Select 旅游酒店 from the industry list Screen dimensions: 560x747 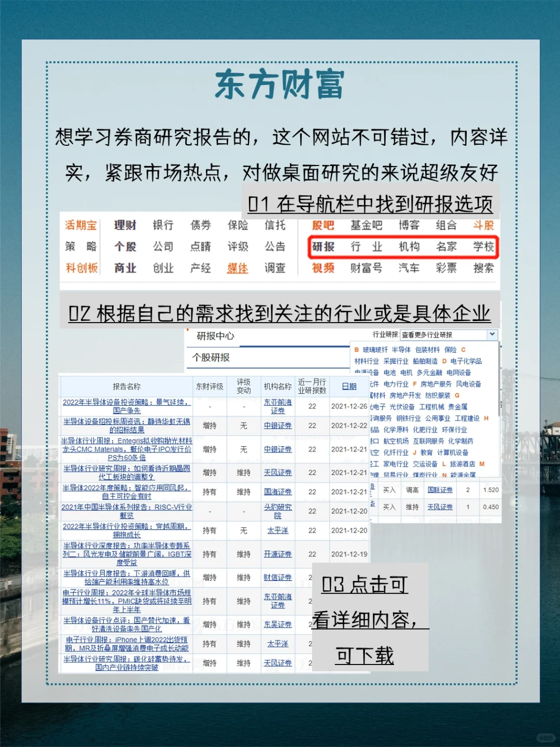(x=463, y=464)
